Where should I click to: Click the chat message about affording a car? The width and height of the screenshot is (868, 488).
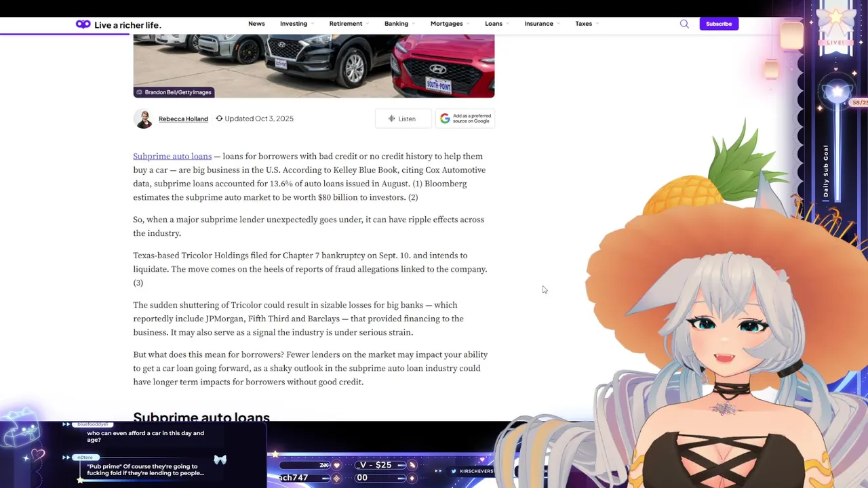point(145,436)
